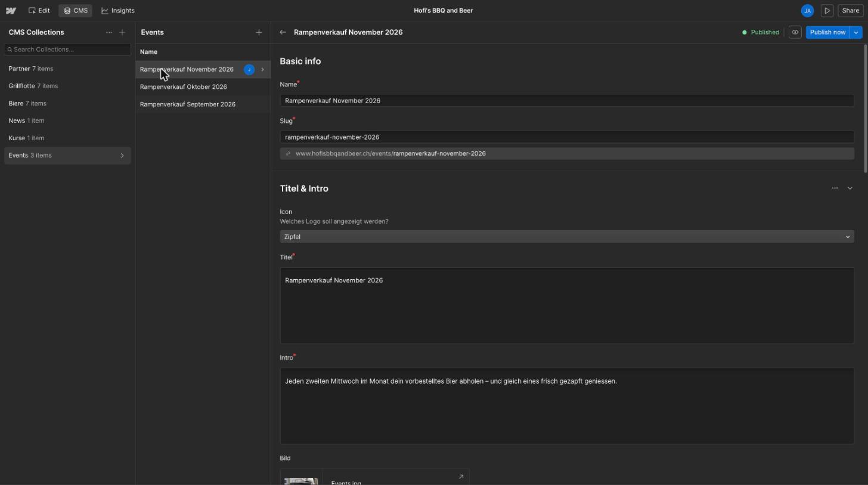The height and width of the screenshot is (485, 868).
Task: Open the Publish now dropdown arrow
Action: click(x=856, y=32)
